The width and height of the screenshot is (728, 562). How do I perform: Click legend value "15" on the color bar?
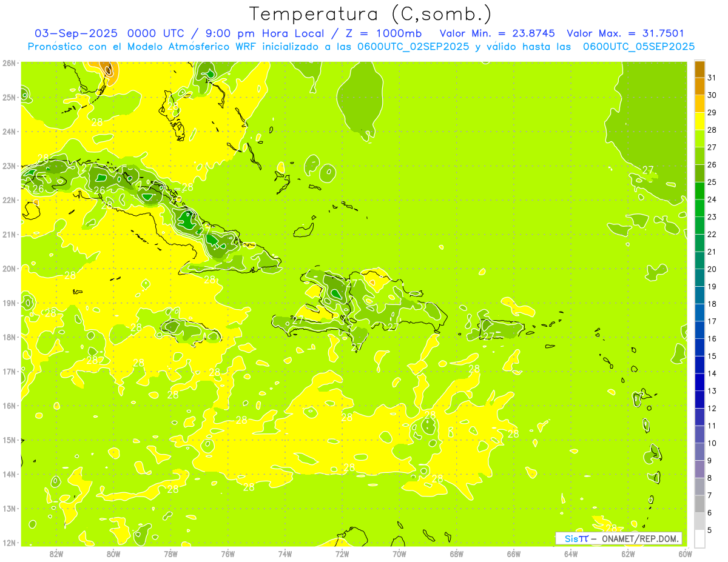click(x=712, y=356)
